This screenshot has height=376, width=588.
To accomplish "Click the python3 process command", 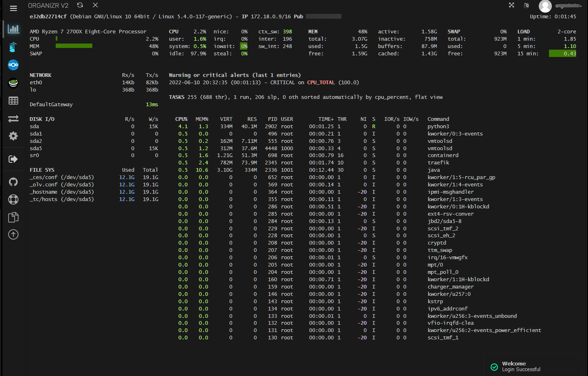I will pyautogui.click(x=438, y=127).
